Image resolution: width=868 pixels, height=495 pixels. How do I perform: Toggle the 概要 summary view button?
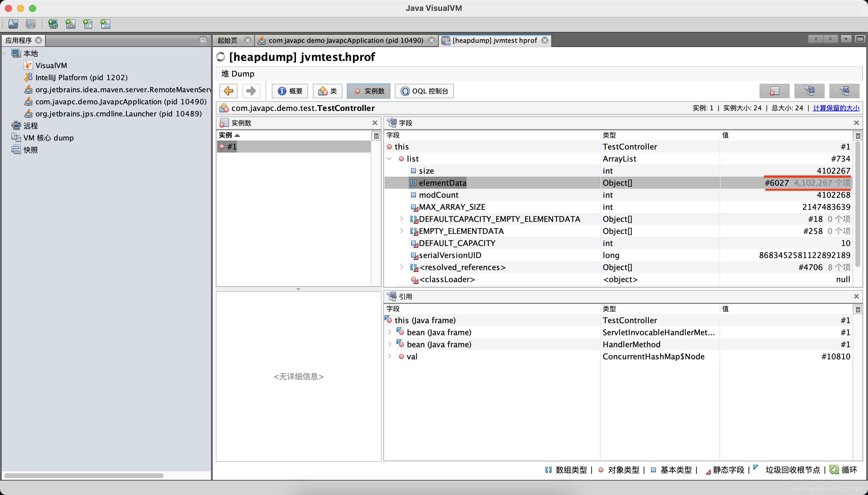pyautogui.click(x=290, y=91)
